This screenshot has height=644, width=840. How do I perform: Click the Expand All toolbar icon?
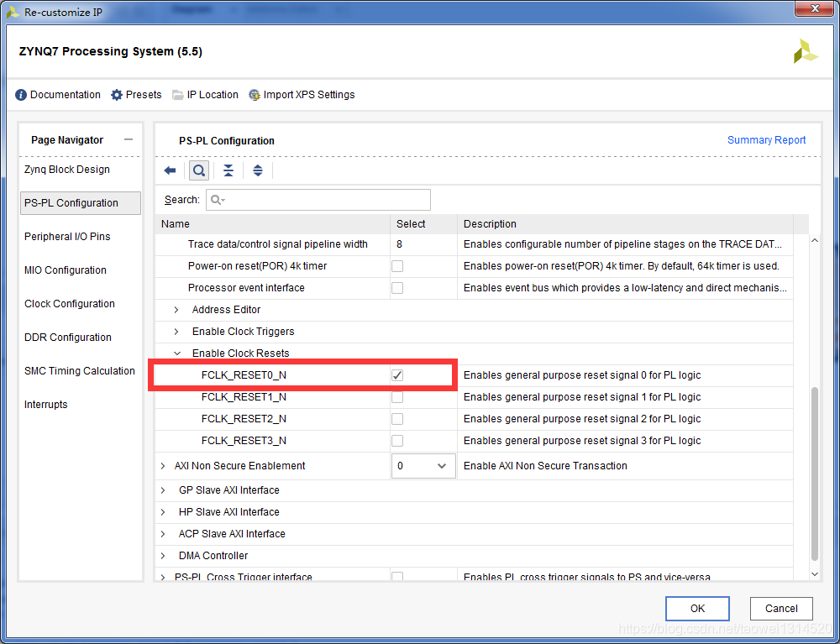pos(258,170)
